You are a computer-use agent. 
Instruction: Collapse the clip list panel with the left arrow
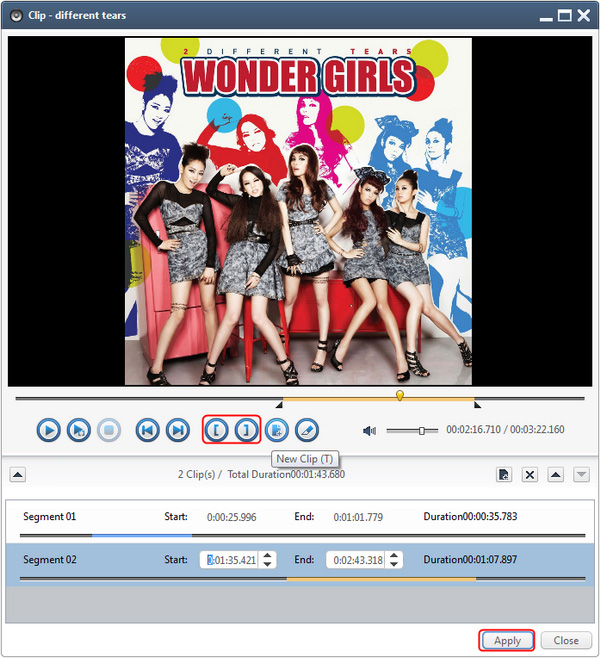coord(18,474)
